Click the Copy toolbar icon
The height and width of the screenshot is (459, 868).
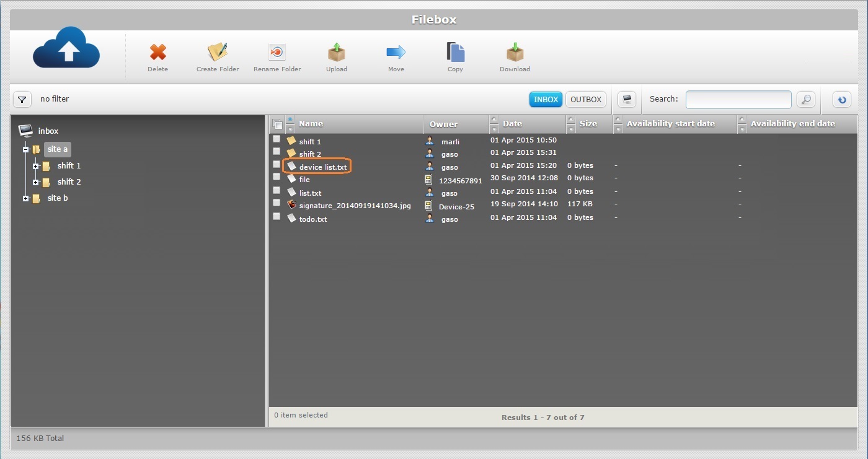[x=456, y=52]
